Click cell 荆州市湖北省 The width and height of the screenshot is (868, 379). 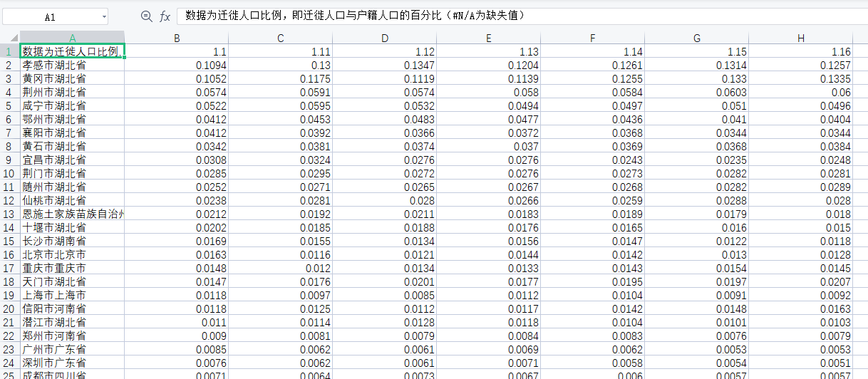(72, 92)
